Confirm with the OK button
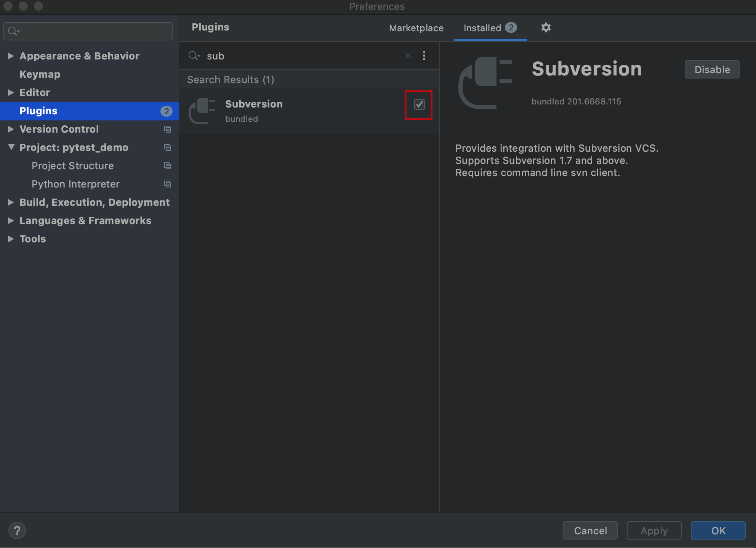 [718, 530]
